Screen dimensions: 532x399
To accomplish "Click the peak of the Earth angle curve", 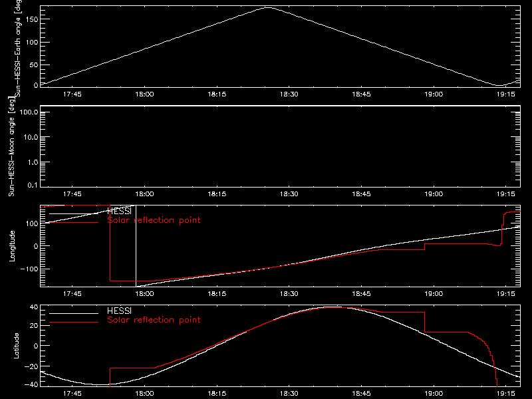I will 269,7.
